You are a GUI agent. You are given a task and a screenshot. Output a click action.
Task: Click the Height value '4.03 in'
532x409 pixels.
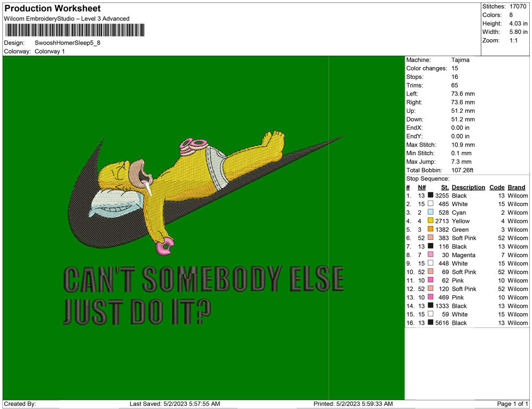pyautogui.click(x=519, y=24)
